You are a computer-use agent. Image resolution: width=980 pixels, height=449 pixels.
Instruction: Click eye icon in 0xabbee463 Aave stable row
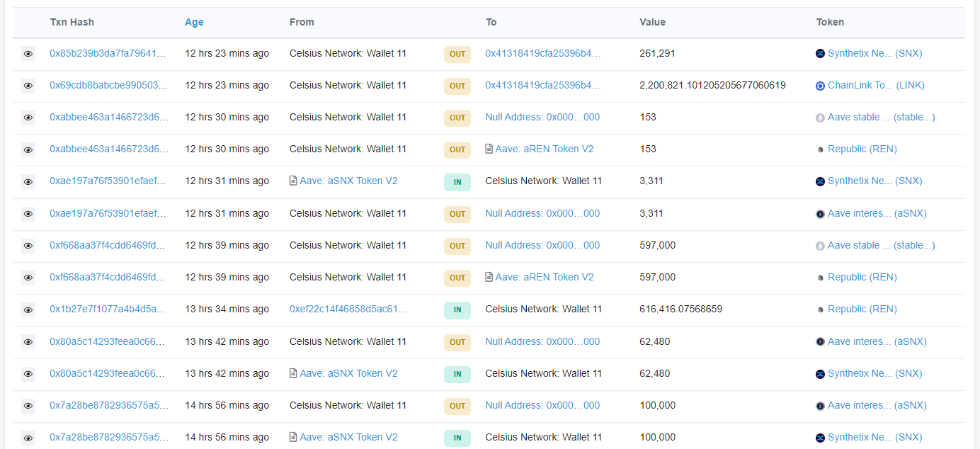(28, 118)
